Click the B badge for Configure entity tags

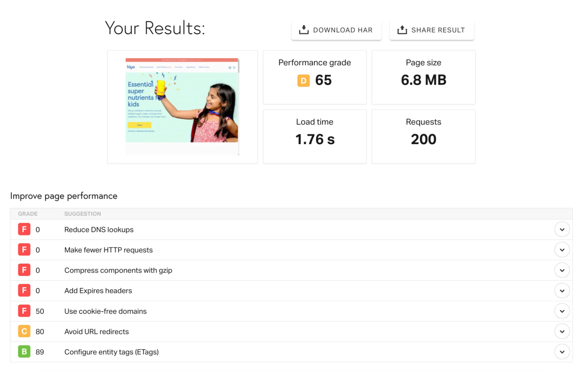24,351
